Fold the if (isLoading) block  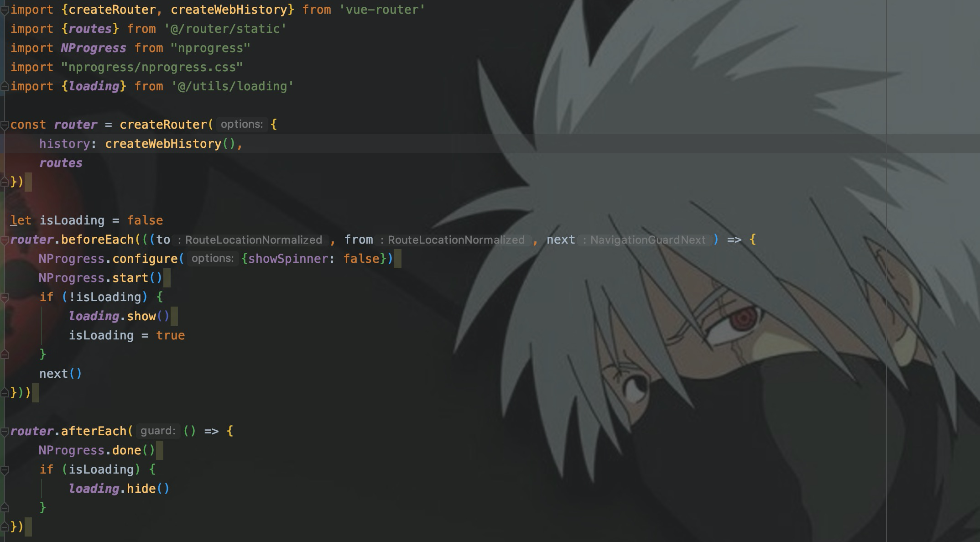5,470
